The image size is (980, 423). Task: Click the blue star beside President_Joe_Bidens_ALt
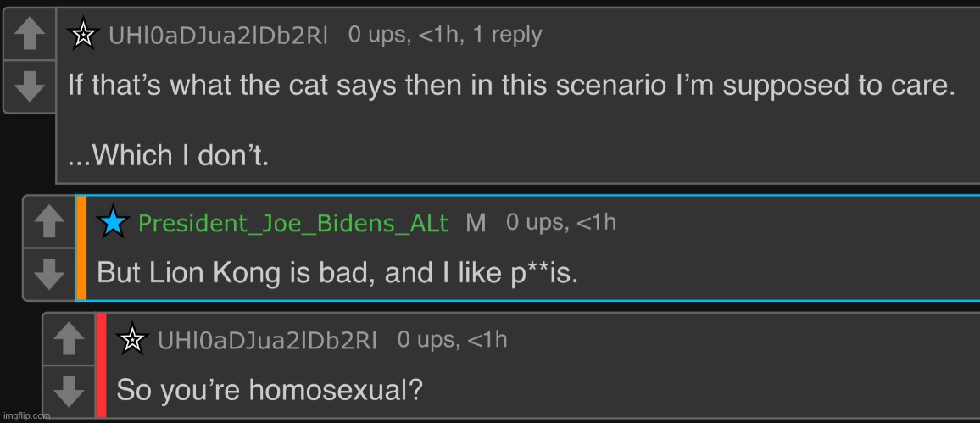click(x=113, y=222)
